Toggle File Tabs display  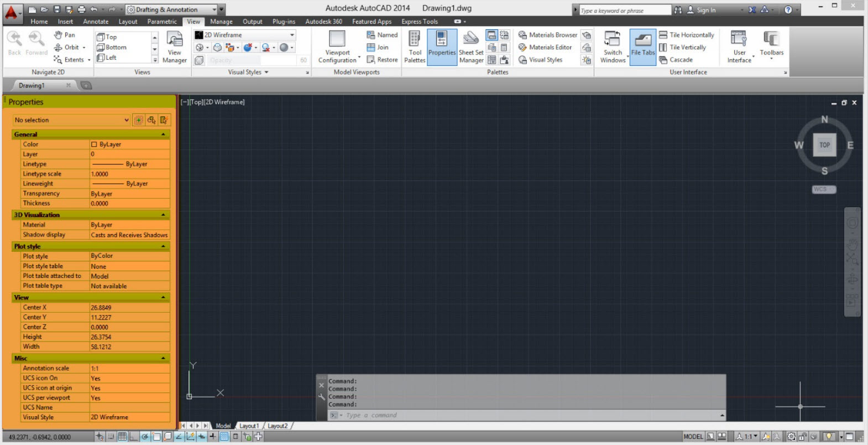click(x=643, y=48)
